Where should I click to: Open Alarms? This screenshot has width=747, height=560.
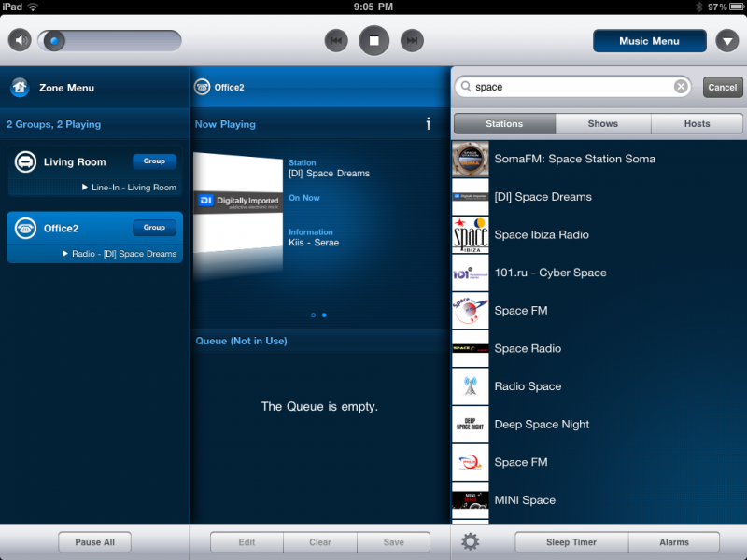(x=674, y=542)
